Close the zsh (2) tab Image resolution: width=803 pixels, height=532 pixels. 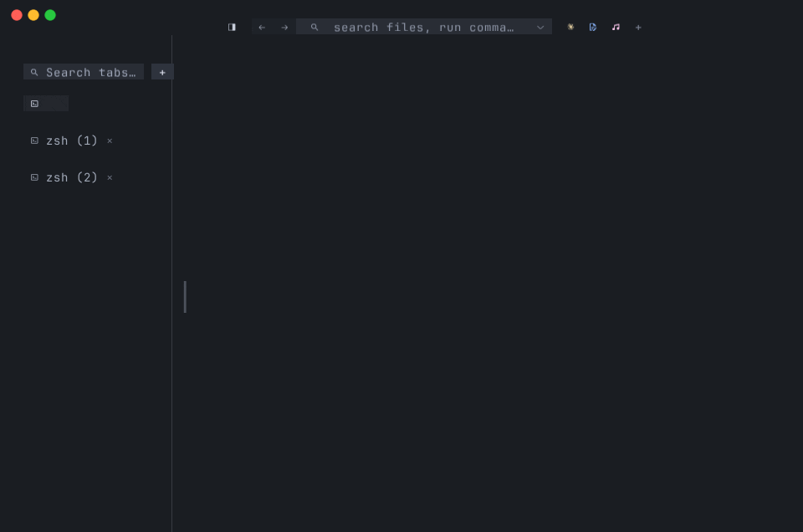110,177
